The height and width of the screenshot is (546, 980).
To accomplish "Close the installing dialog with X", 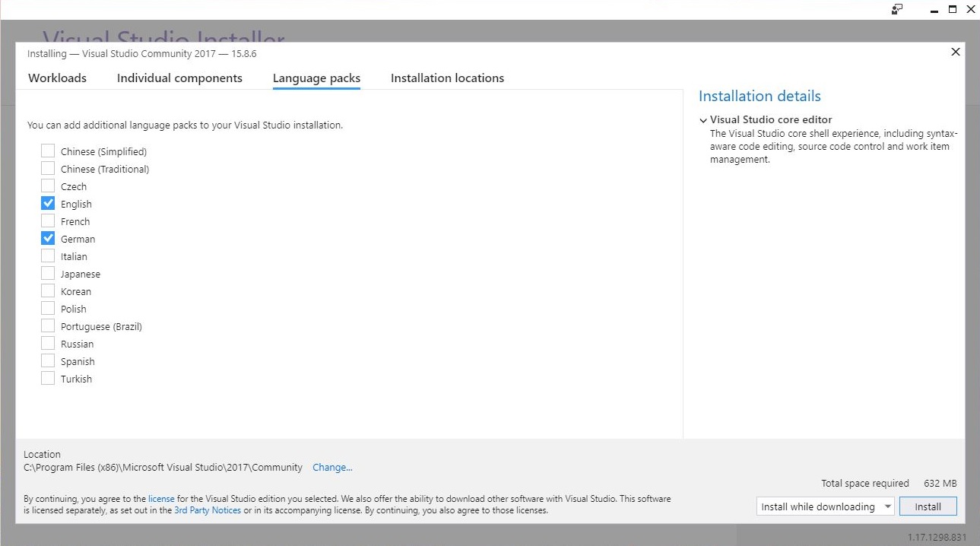I will pos(955,52).
